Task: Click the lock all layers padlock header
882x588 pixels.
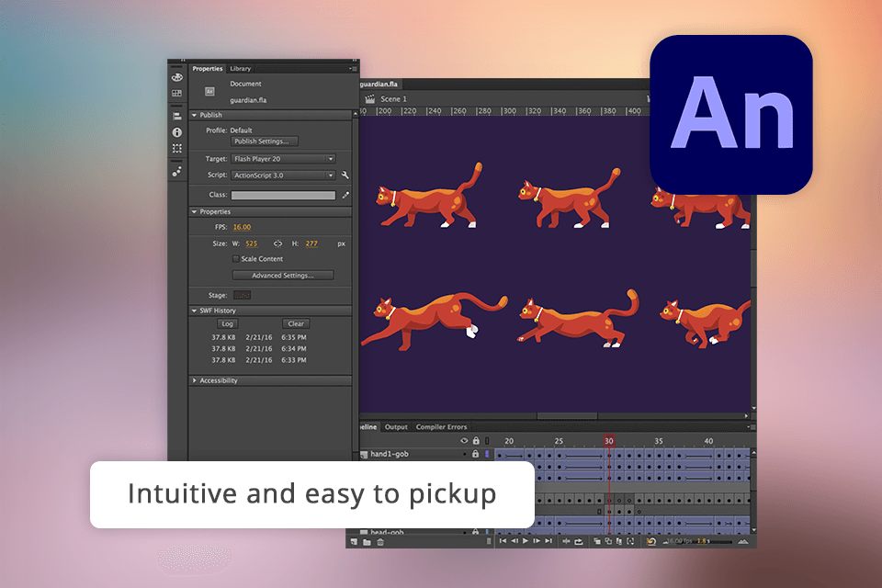Action: pos(476,441)
